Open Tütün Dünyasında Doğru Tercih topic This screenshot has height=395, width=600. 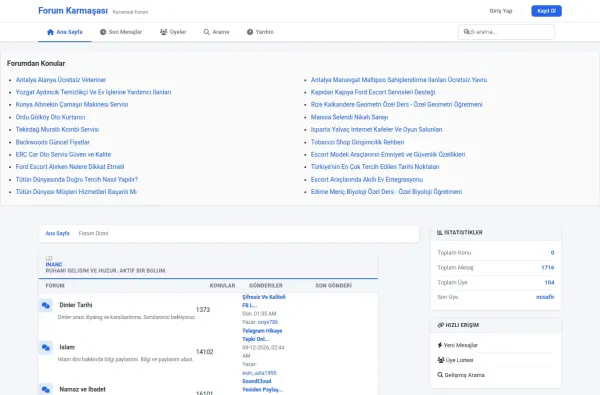coord(77,179)
